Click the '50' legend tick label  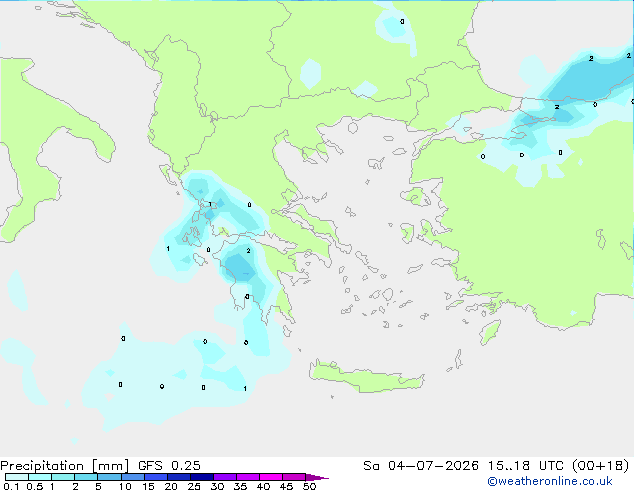(309, 486)
